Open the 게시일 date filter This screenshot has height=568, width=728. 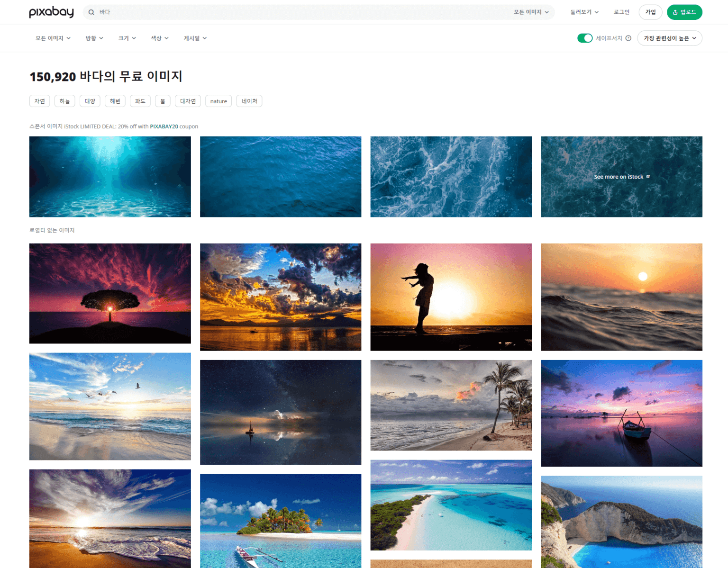[195, 38]
